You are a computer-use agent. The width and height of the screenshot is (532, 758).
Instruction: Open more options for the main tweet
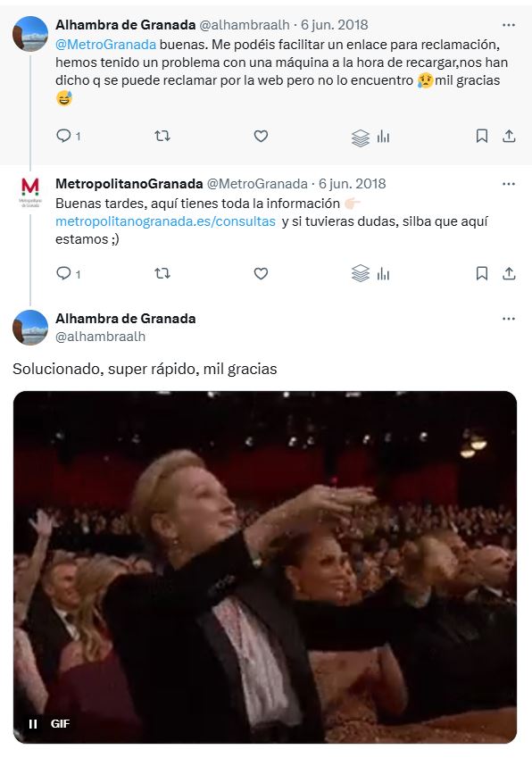coord(508,319)
